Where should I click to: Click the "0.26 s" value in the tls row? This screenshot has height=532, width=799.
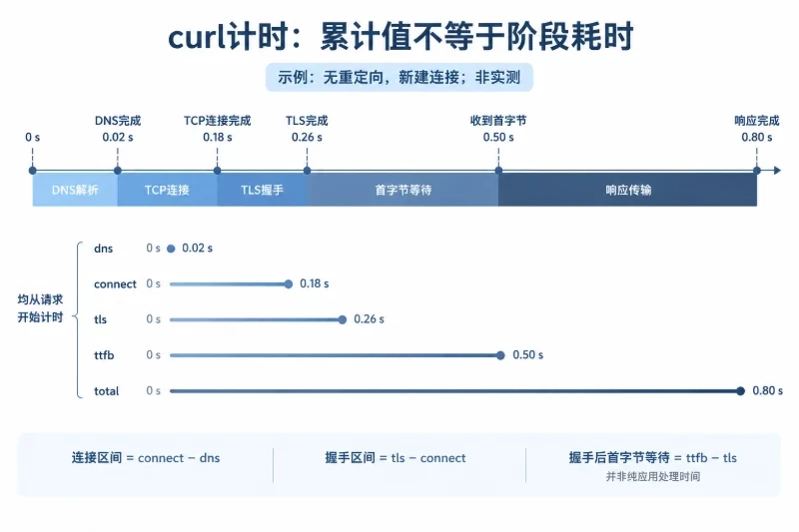(x=369, y=319)
